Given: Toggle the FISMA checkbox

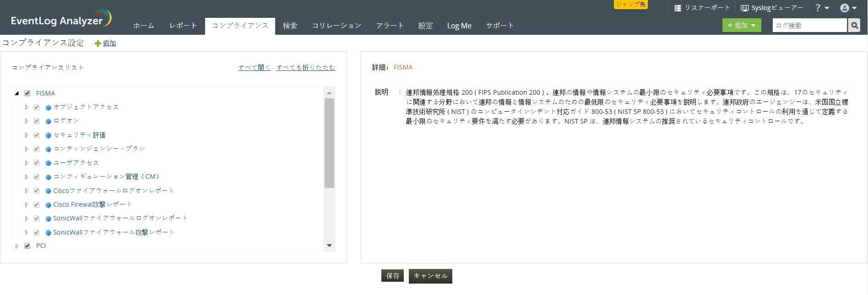Looking at the screenshot, I should tap(27, 93).
